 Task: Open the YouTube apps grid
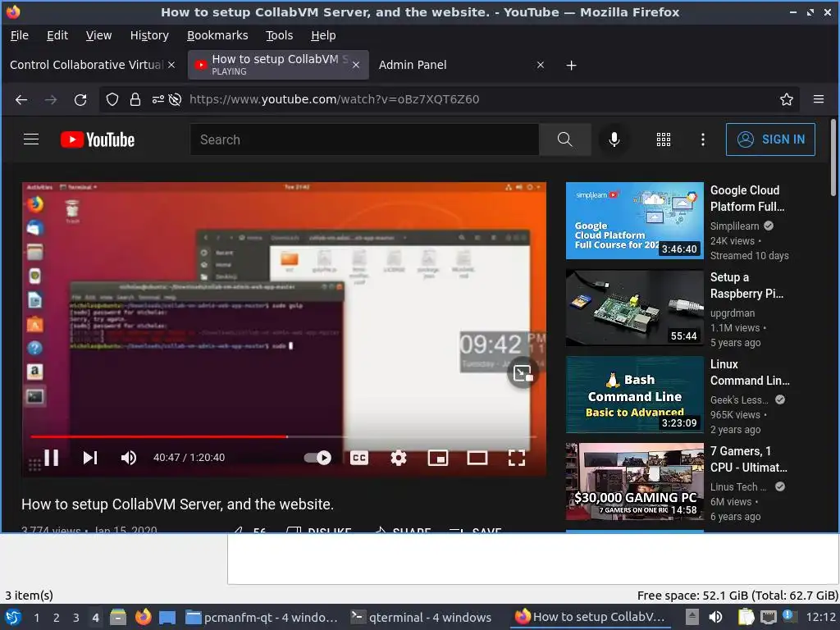[663, 139]
